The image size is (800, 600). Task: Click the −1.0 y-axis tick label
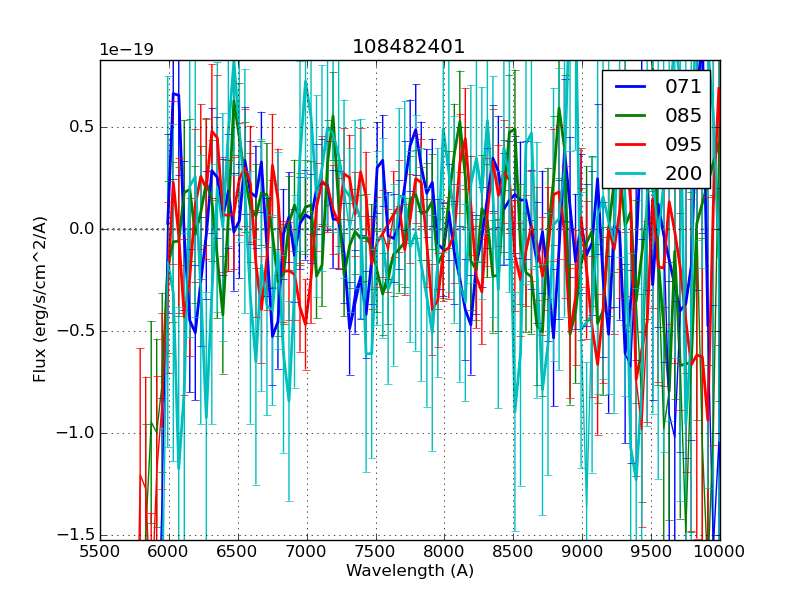coord(76,433)
